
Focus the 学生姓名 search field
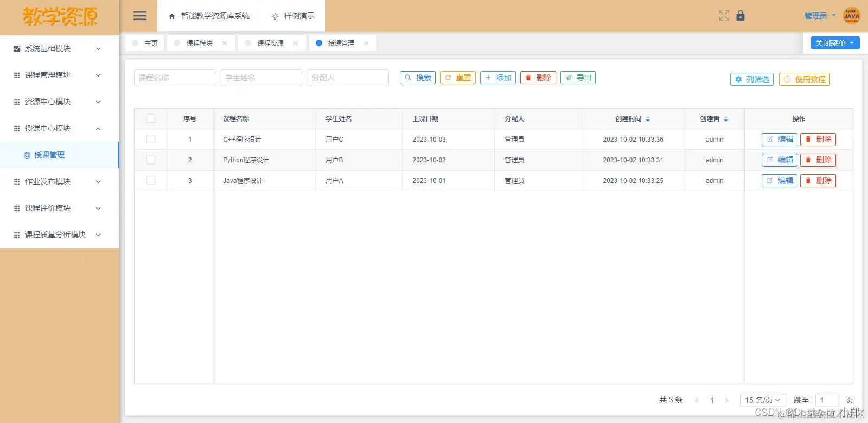[x=261, y=78]
